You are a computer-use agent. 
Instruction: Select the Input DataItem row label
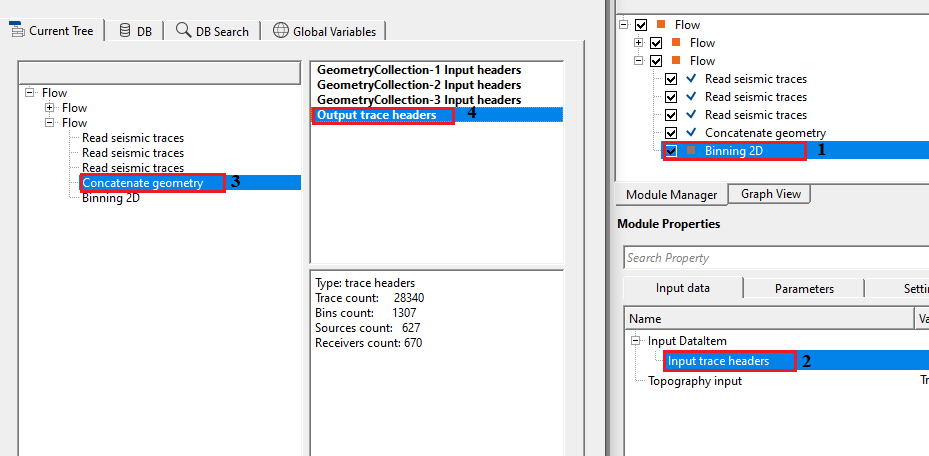point(687,341)
